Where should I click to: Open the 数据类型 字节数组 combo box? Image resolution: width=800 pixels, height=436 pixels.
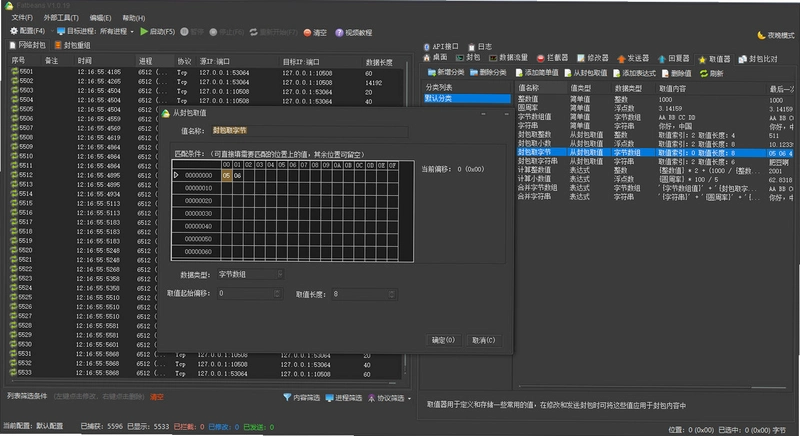250,274
